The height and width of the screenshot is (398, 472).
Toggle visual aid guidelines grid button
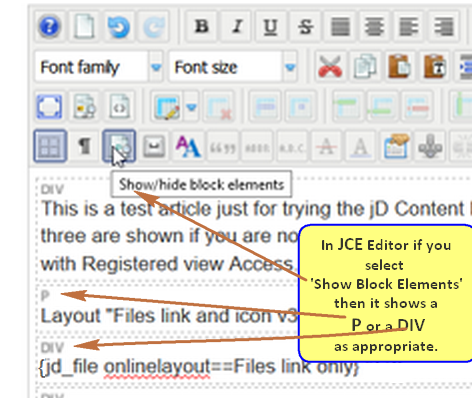pos(50,146)
